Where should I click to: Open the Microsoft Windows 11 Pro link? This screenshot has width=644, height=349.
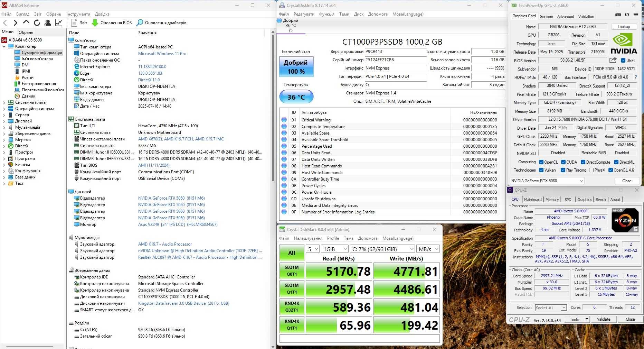click(162, 54)
